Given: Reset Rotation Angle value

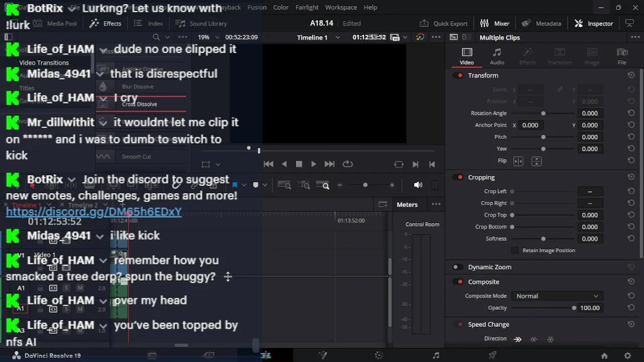Looking at the screenshot, I should [x=631, y=113].
